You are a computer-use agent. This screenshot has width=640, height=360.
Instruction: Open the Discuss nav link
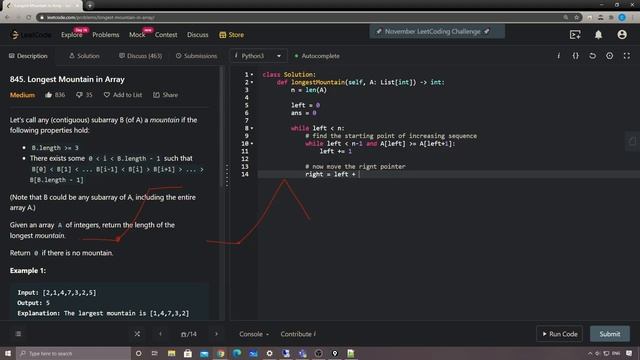[x=198, y=35]
